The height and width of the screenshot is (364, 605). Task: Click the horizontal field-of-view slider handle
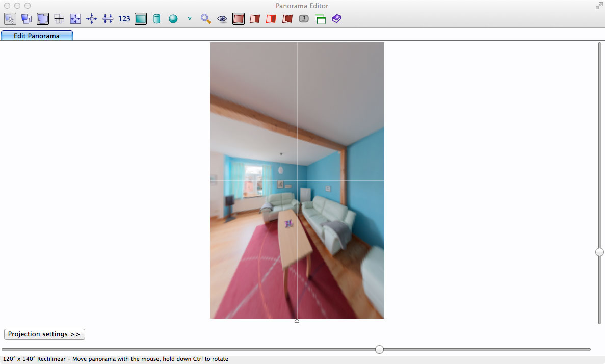tap(379, 349)
